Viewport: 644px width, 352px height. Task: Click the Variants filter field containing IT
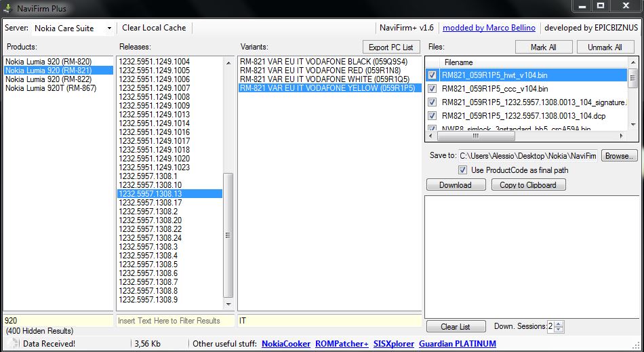click(x=329, y=321)
